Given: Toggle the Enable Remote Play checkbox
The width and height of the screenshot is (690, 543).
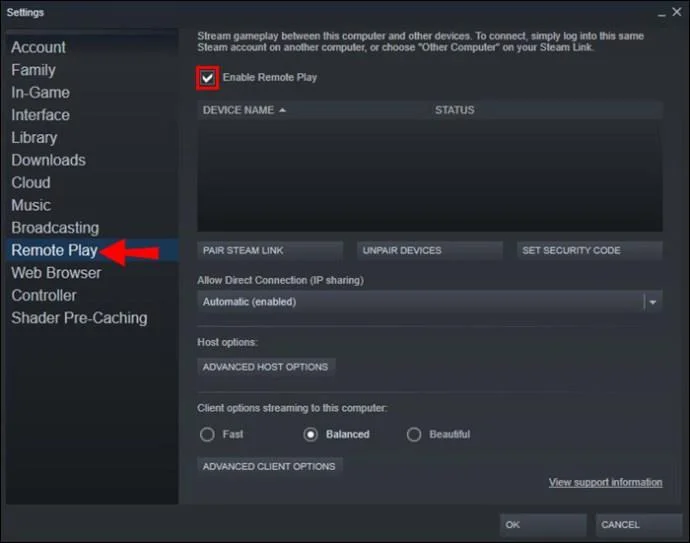Looking at the screenshot, I should [207, 78].
